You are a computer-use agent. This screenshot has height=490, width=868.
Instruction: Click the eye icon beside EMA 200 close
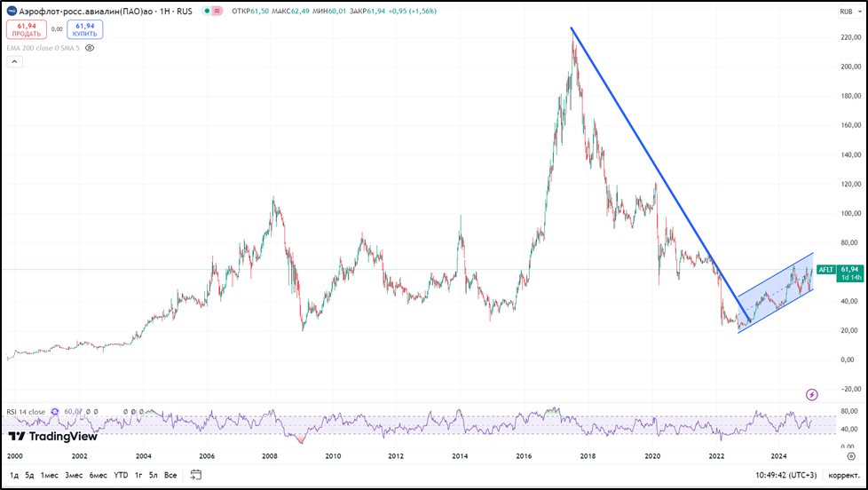(90, 48)
